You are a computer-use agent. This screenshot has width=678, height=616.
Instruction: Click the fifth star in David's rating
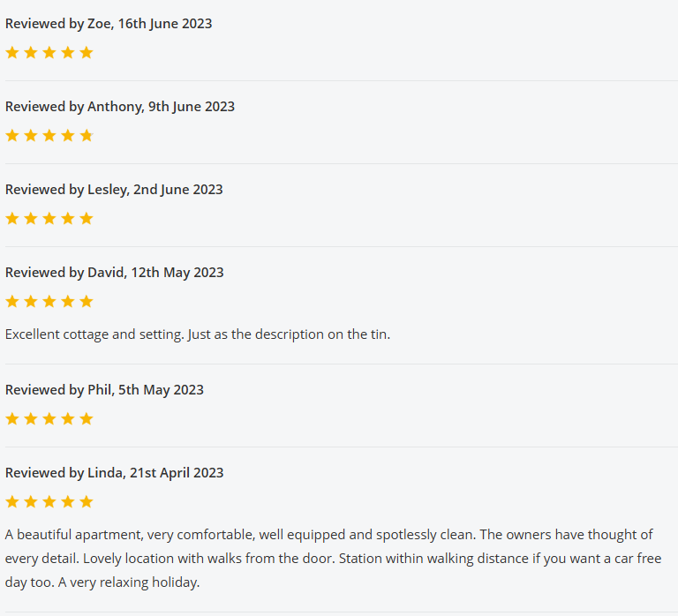click(87, 302)
